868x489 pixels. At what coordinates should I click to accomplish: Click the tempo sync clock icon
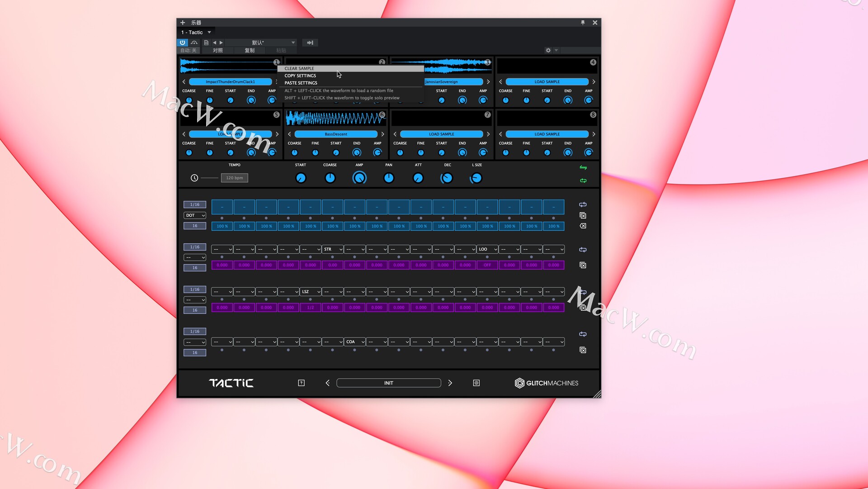pos(194,178)
